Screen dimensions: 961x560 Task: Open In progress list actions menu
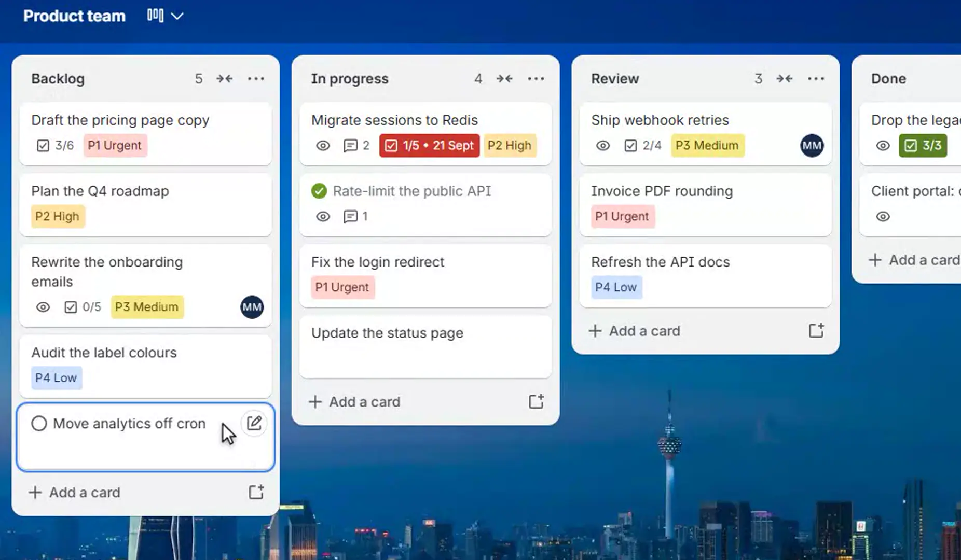point(536,79)
